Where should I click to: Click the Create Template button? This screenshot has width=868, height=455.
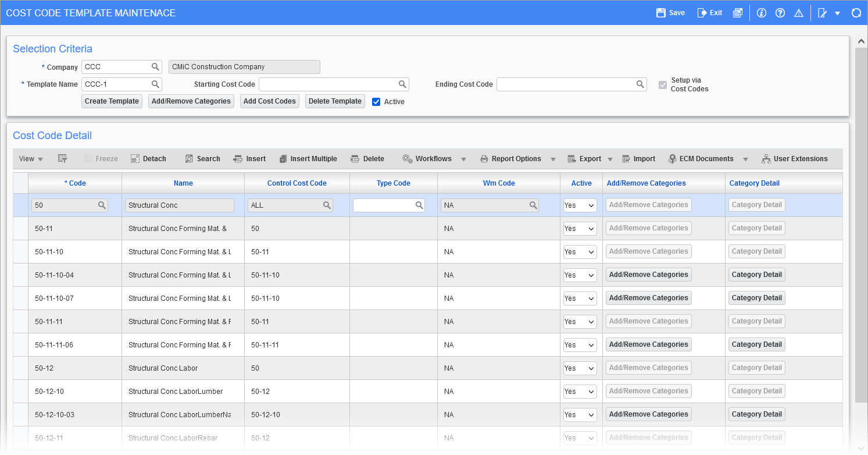click(x=112, y=101)
